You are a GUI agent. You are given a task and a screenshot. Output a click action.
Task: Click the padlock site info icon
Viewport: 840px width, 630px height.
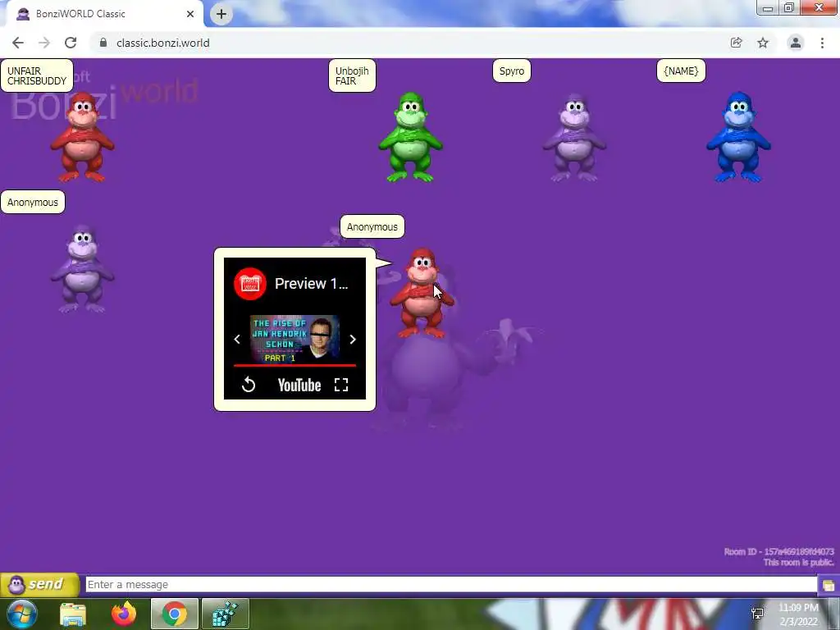103,43
